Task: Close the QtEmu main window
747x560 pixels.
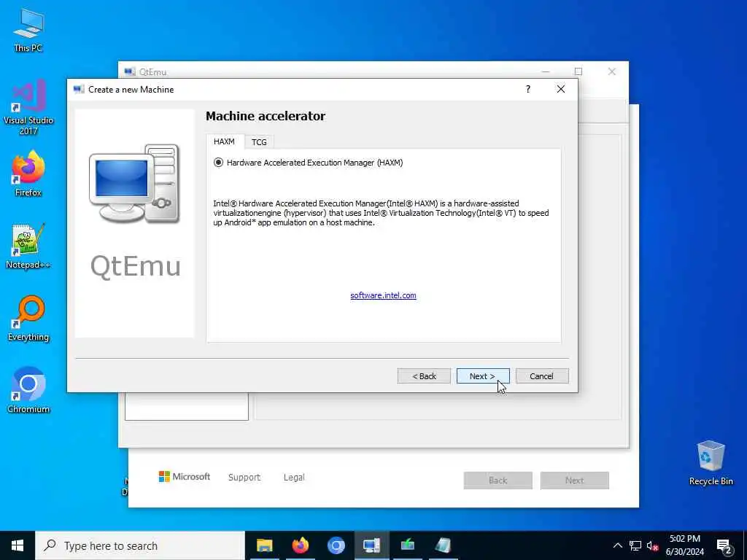Action: [612, 71]
